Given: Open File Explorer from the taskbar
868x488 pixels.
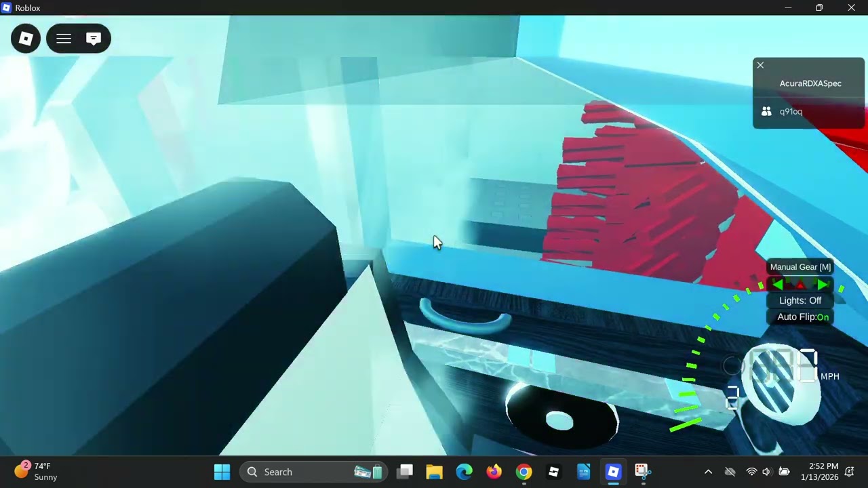Looking at the screenshot, I should coord(434,472).
